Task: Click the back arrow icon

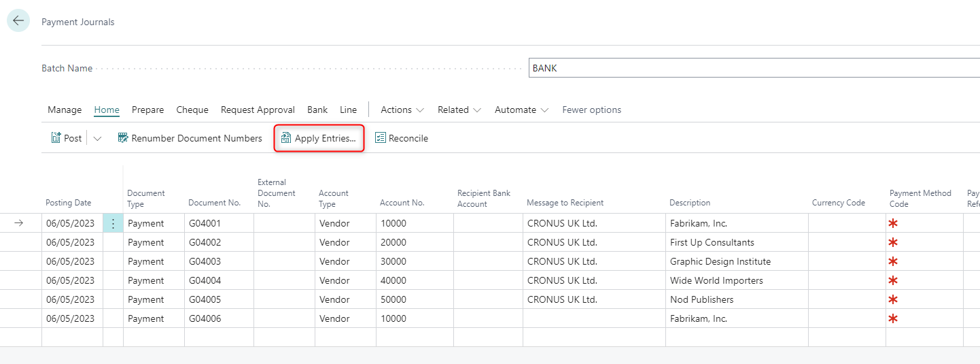Action: click(x=18, y=20)
